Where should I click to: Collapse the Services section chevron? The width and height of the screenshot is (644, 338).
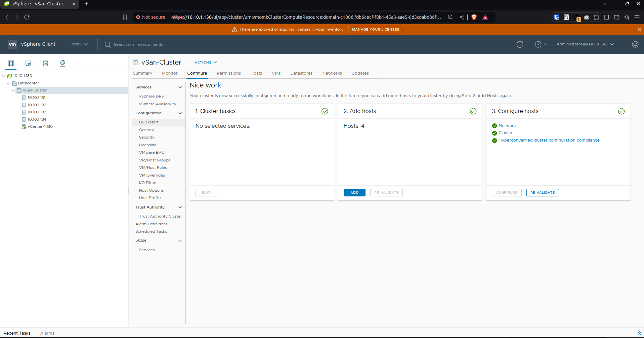(x=180, y=87)
